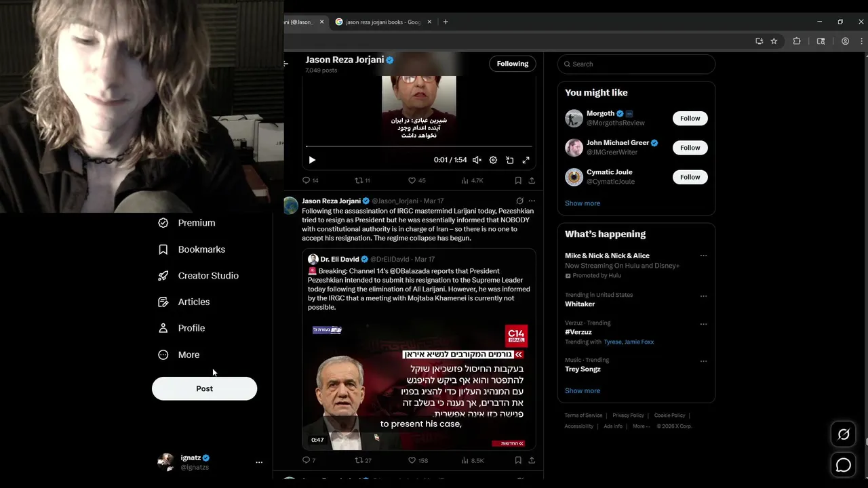Open the Chrome three-dot menu
868x488 pixels.
[862, 41]
